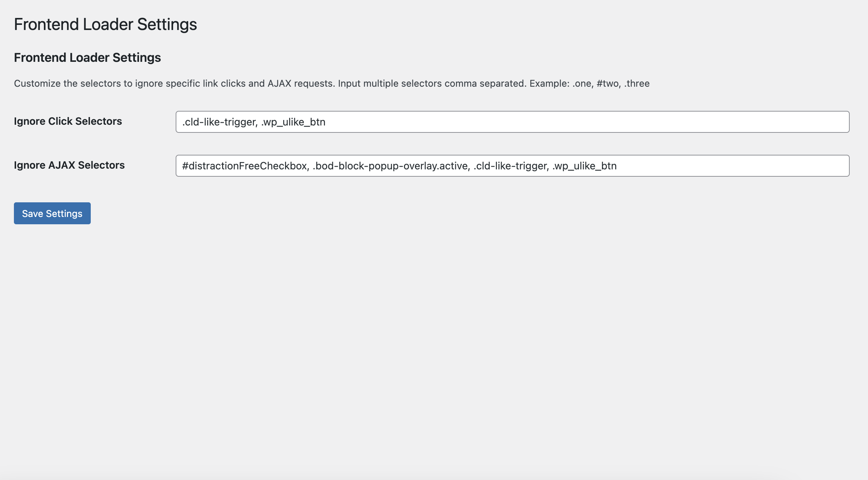
Task: Click empty space at end of Click Selectors field
Action: pyautogui.click(x=585, y=122)
